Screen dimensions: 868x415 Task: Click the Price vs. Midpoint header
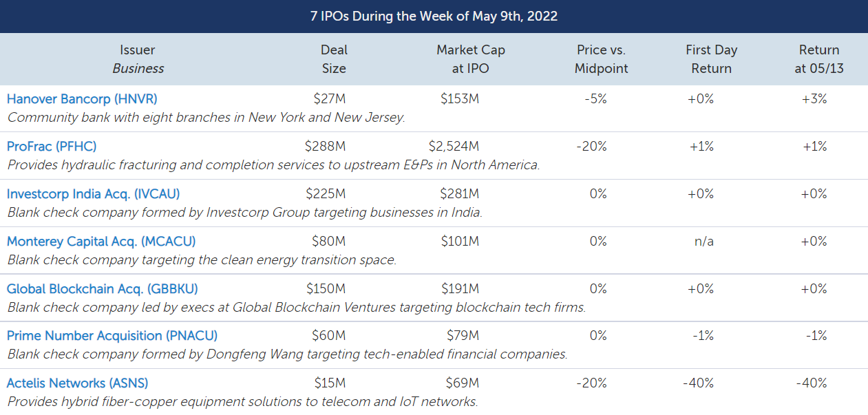[x=601, y=59]
